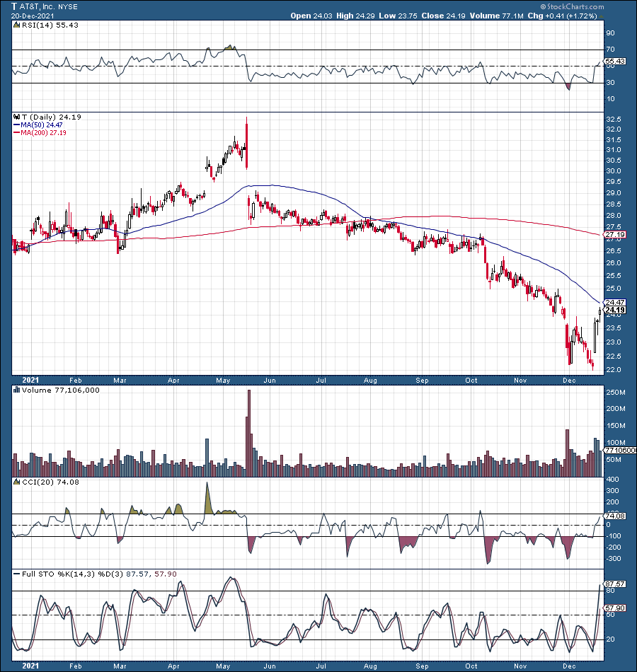Select the RSI(14) indicator icon
This screenshot has height=672, width=637.
(x=16, y=24)
